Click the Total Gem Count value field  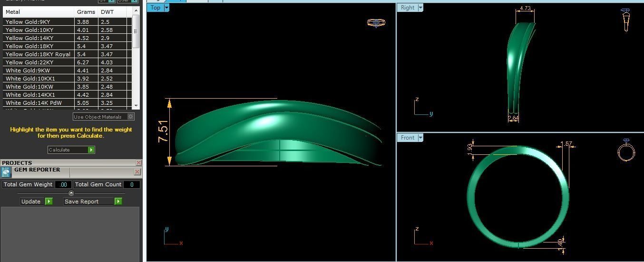131,184
